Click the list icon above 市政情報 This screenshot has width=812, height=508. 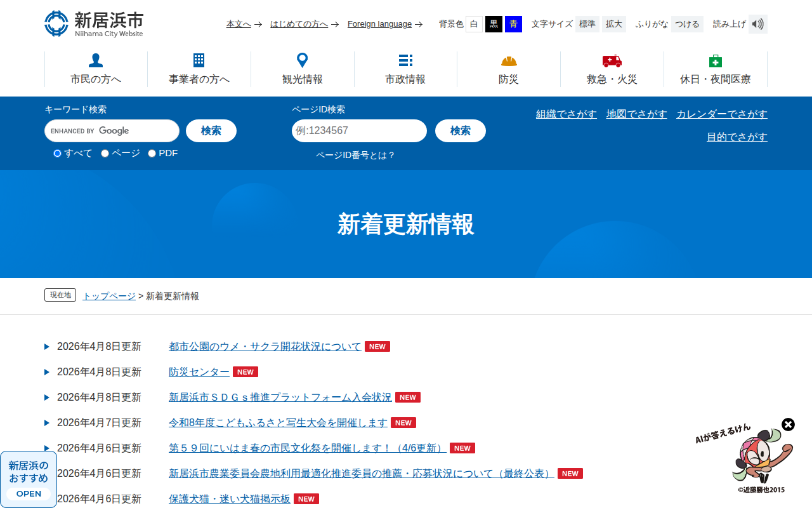405,60
